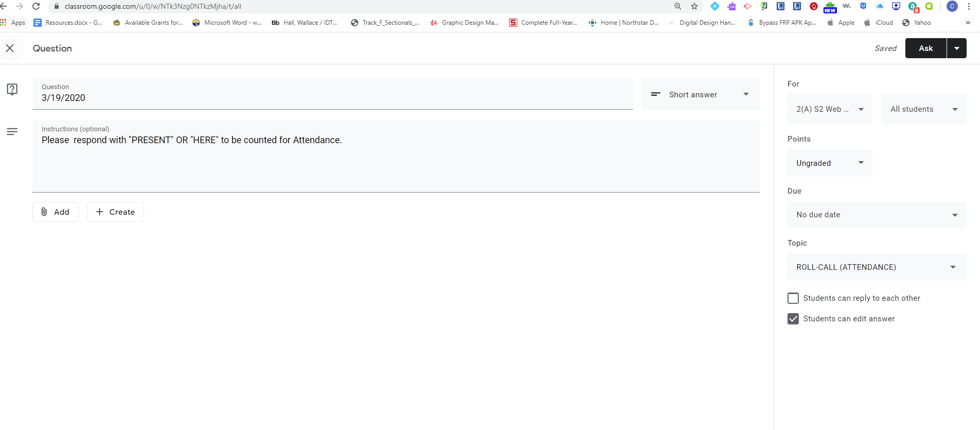Click the Chrome profile avatar icon
Image resolution: width=980 pixels, height=430 pixels.
[x=952, y=6]
